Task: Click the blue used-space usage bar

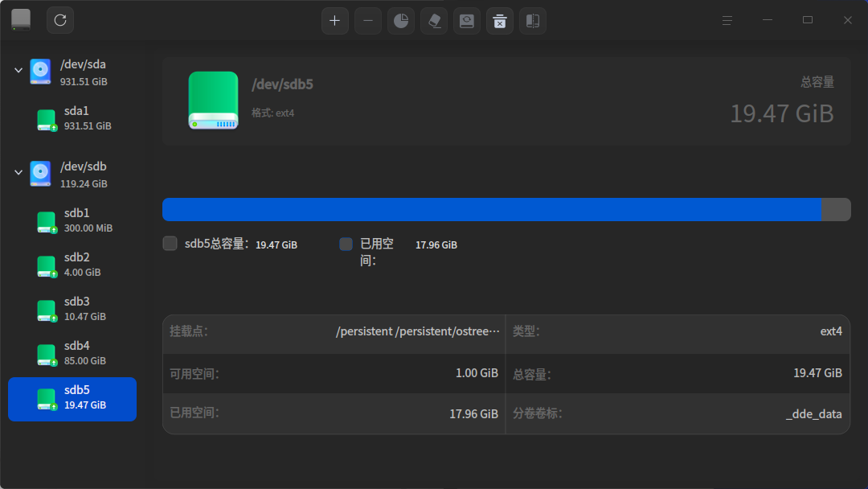Action: pos(492,209)
